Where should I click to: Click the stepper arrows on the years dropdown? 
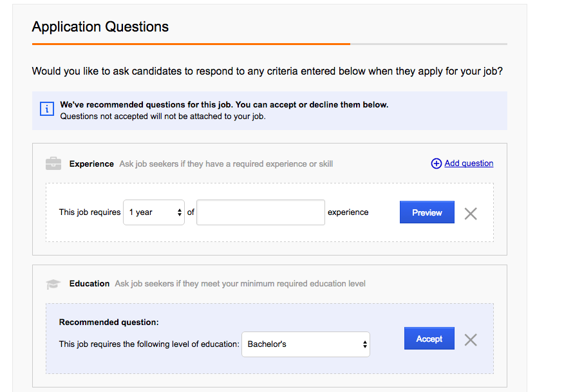tap(180, 212)
